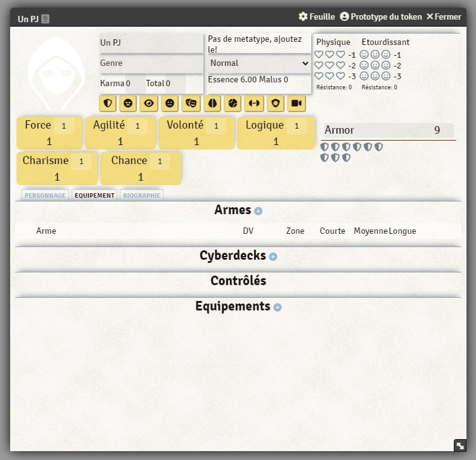476x460 pixels.
Task: Click the angry face roll icon
Action: click(x=128, y=103)
